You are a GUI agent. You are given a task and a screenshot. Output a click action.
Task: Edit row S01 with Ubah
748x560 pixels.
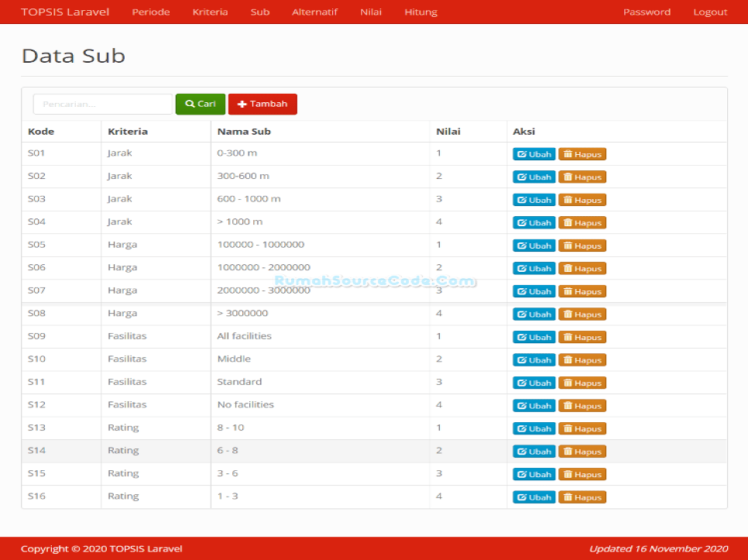(x=534, y=154)
